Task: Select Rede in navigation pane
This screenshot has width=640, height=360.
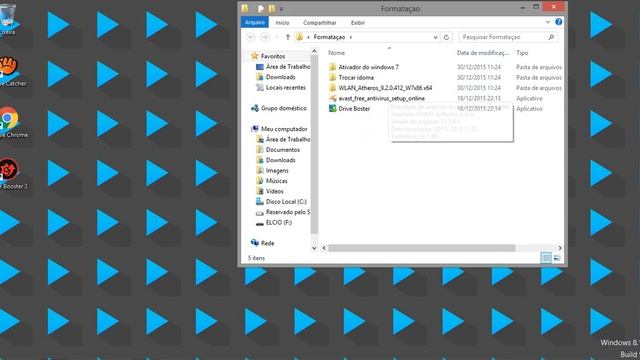Action: (267, 243)
